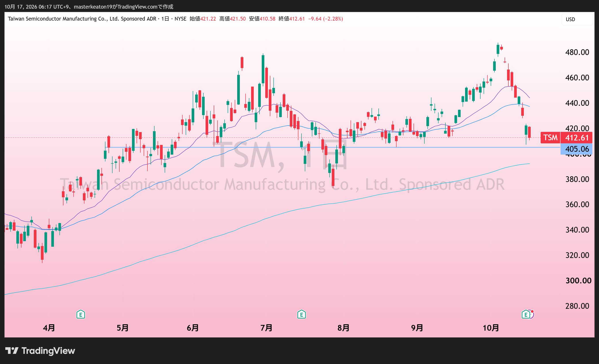This screenshot has width=599, height=364.
Task: Select the 440.00 price axis label
Action: click(x=577, y=103)
